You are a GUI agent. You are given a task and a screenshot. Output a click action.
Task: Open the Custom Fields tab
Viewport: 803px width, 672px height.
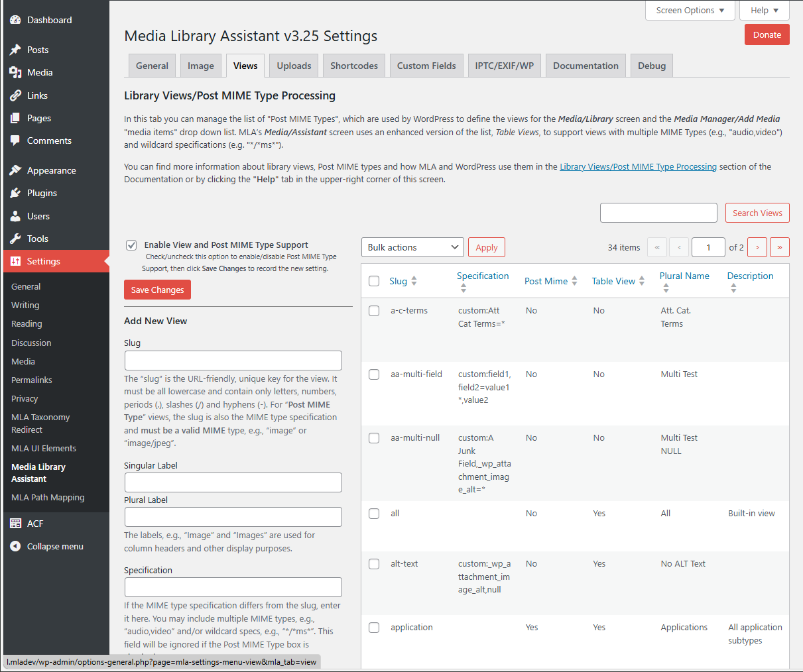click(x=426, y=65)
